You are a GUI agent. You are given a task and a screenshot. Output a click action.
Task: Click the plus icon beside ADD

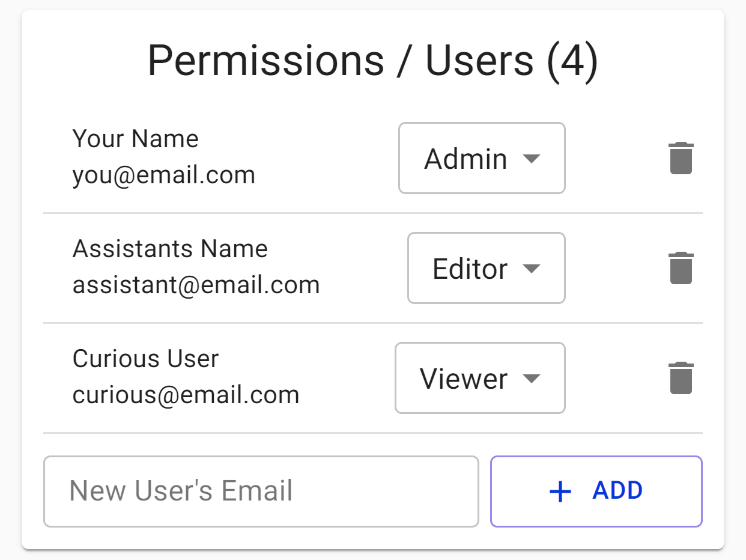[560, 492]
